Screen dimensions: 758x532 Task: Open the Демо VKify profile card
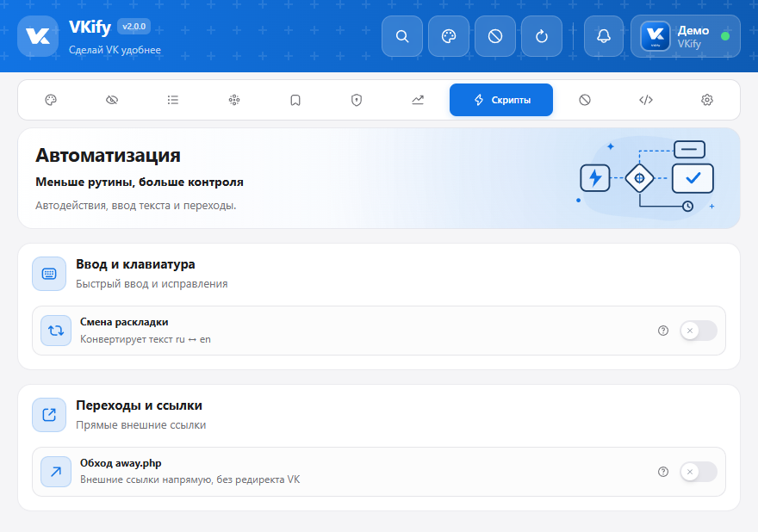pos(686,36)
